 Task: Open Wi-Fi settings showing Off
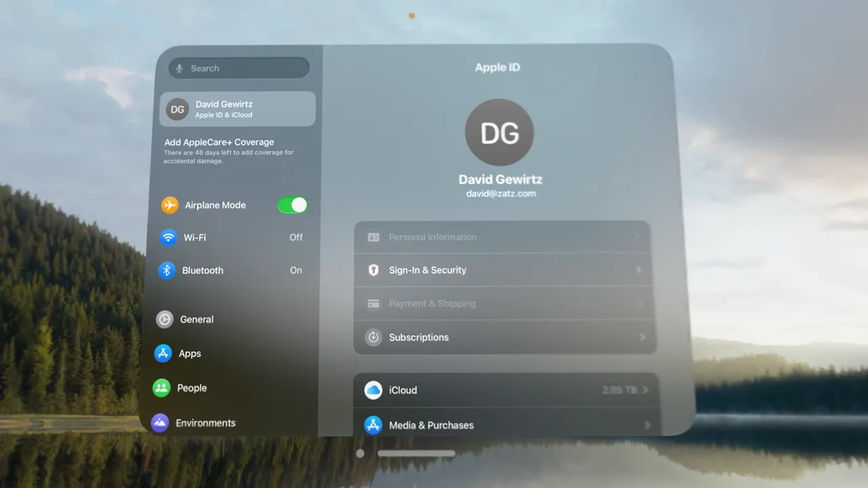point(232,238)
